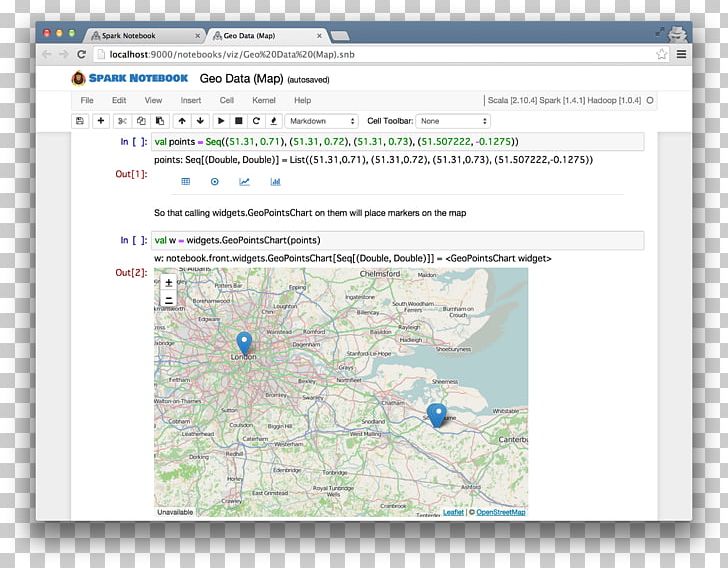Viewport: 728px width, 568px height.
Task: Open the OpenStreetMap attribution link
Action: (x=500, y=512)
